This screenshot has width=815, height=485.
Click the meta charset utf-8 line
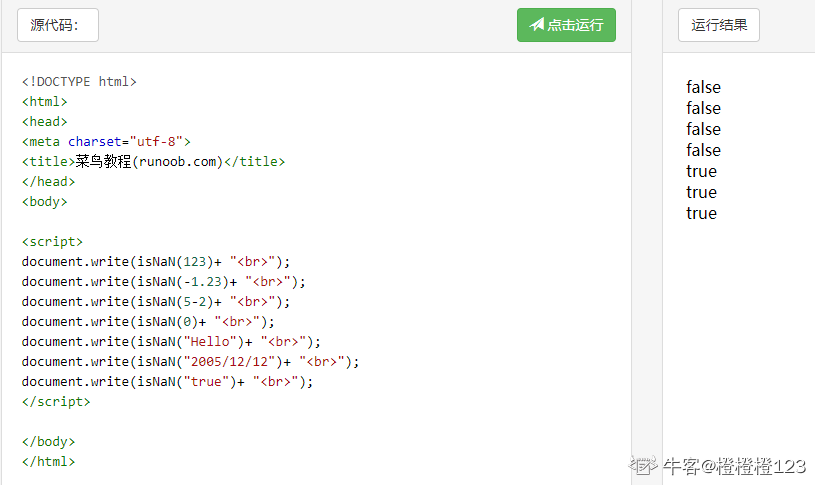[x=106, y=141]
